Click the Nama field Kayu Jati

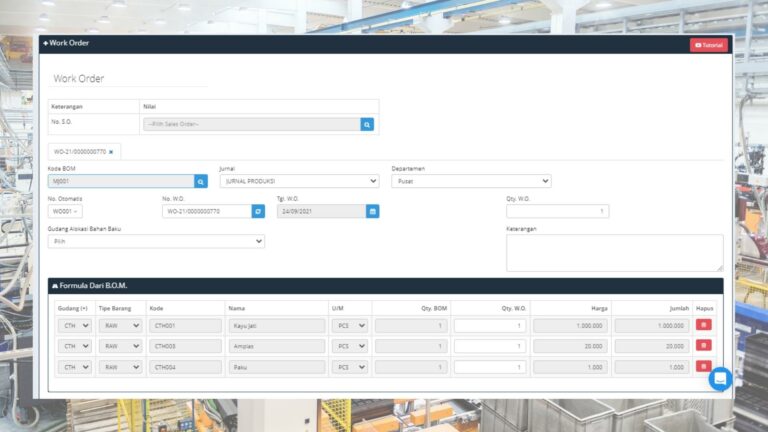coord(277,326)
